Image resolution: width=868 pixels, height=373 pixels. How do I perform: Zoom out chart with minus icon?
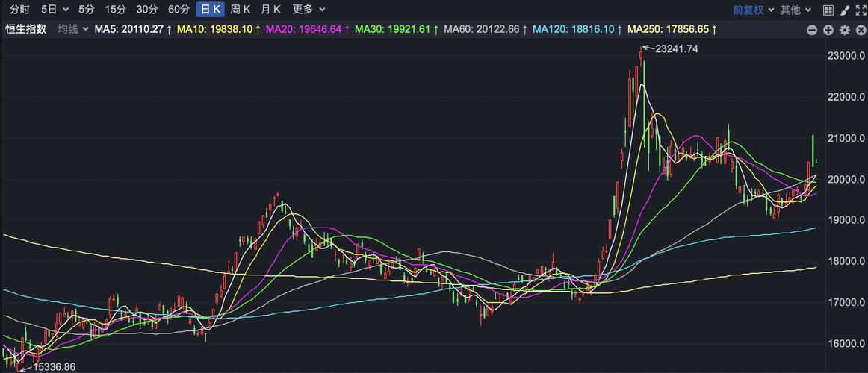pos(812,30)
